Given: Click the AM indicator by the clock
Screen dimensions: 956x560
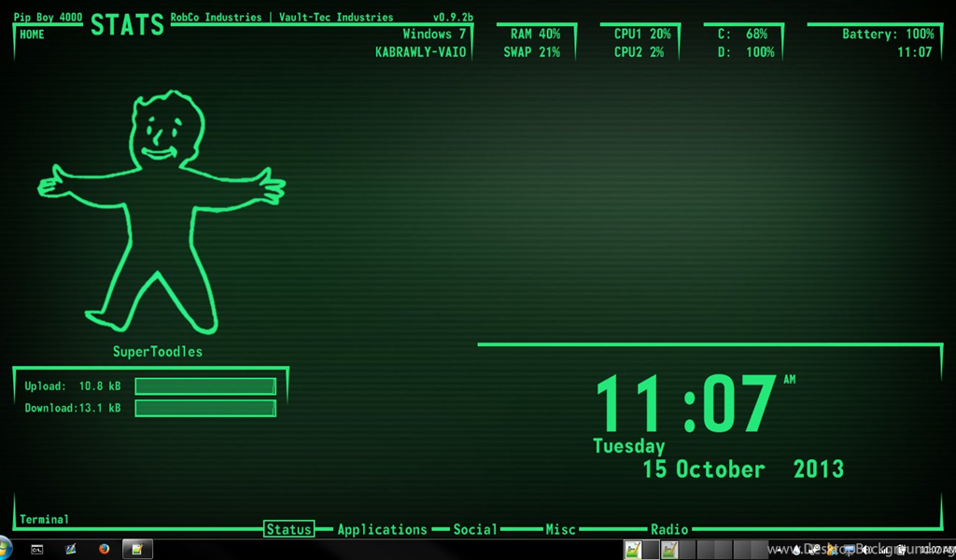Looking at the screenshot, I should coord(790,380).
